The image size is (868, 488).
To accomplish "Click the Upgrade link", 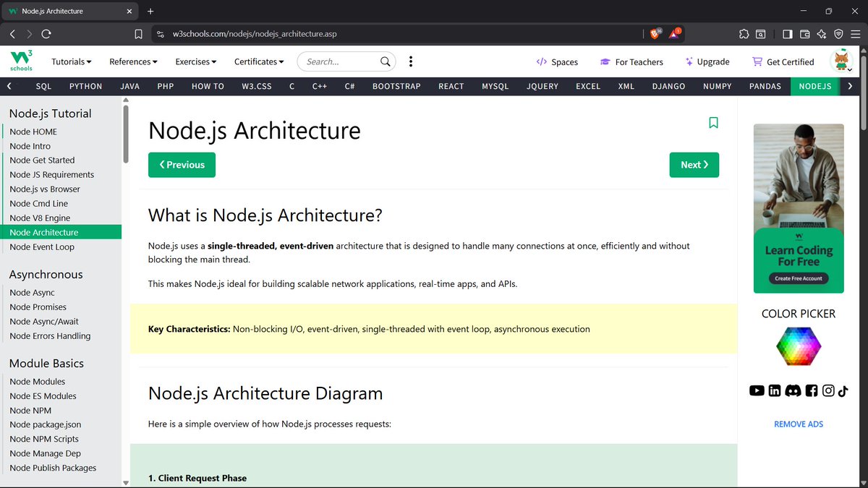I will point(707,62).
